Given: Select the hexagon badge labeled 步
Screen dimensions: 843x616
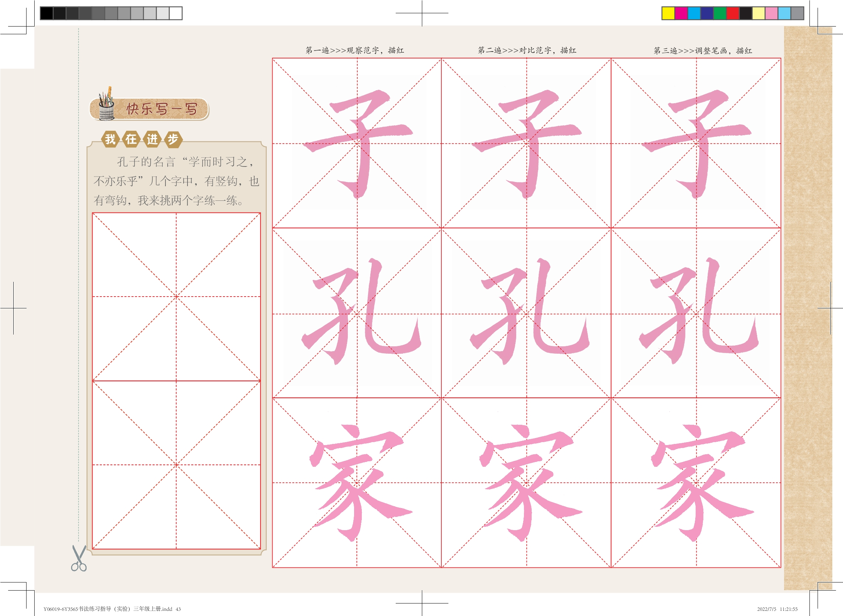Looking at the screenshot, I should coord(173,140).
